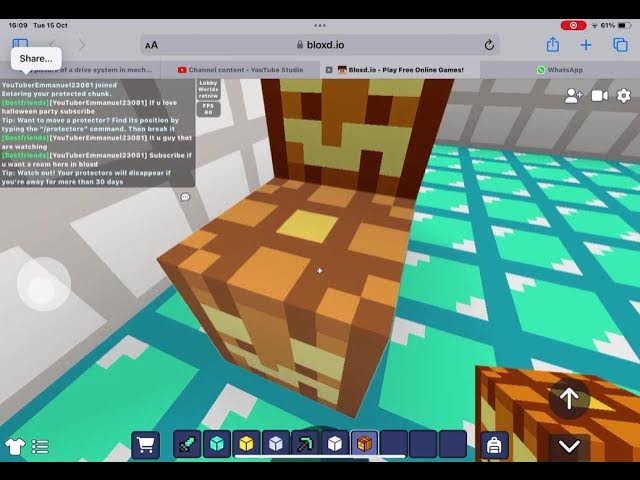Tap the bloxd.io address bar

(x=320, y=45)
